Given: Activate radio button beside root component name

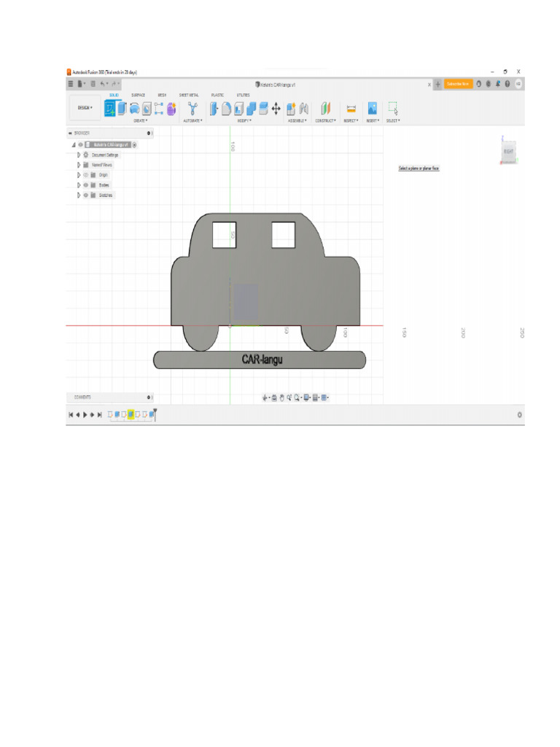Looking at the screenshot, I should [135, 144].
